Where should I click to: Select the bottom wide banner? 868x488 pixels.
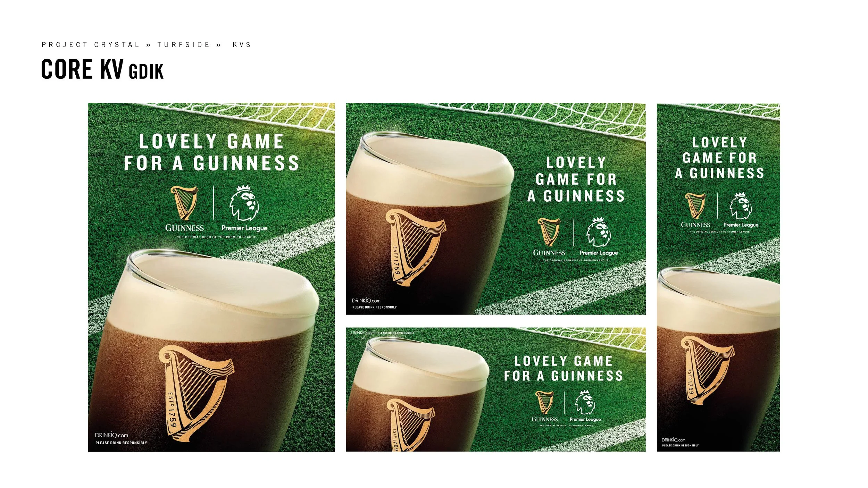tap(495, 389)
